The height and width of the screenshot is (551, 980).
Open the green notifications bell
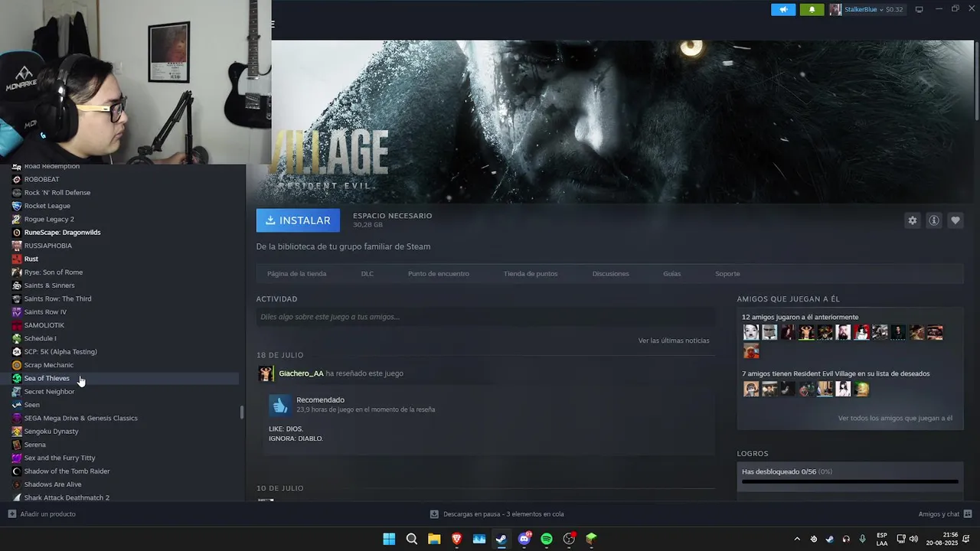coord(812,9)
